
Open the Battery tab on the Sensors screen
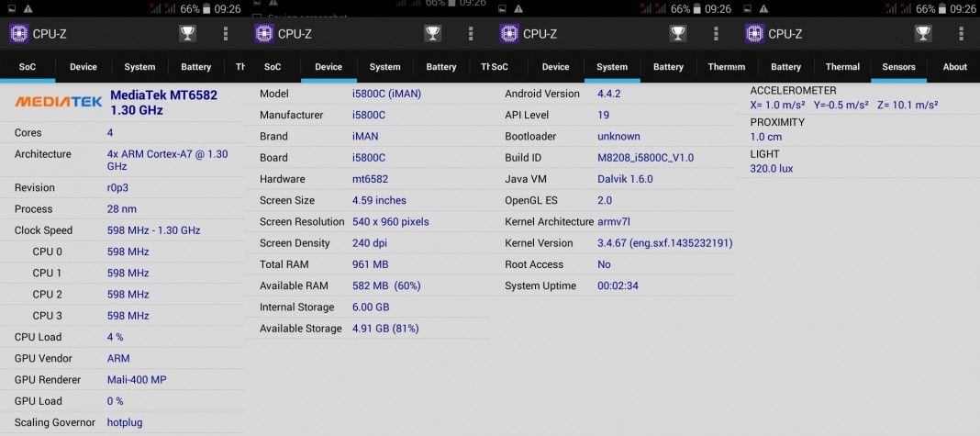coord(785,67)
